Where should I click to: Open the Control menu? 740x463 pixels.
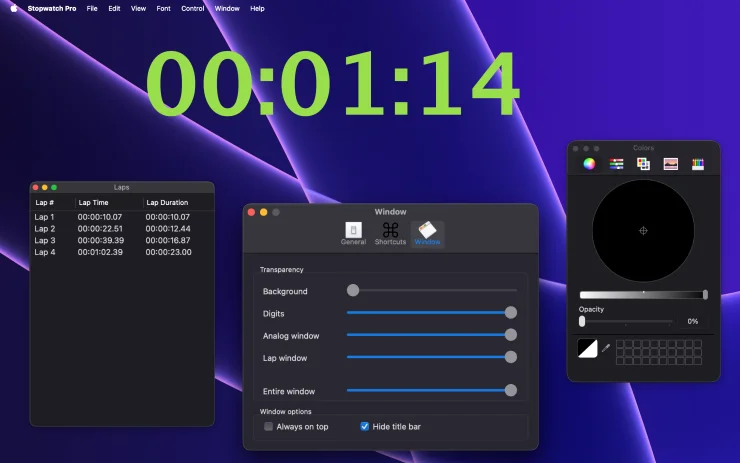point(193,8)
